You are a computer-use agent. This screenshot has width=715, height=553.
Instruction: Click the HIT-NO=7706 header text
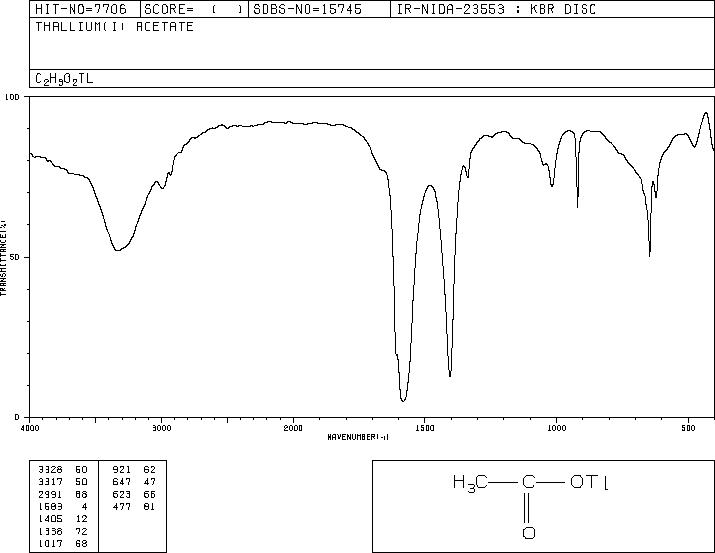(81, 9)
